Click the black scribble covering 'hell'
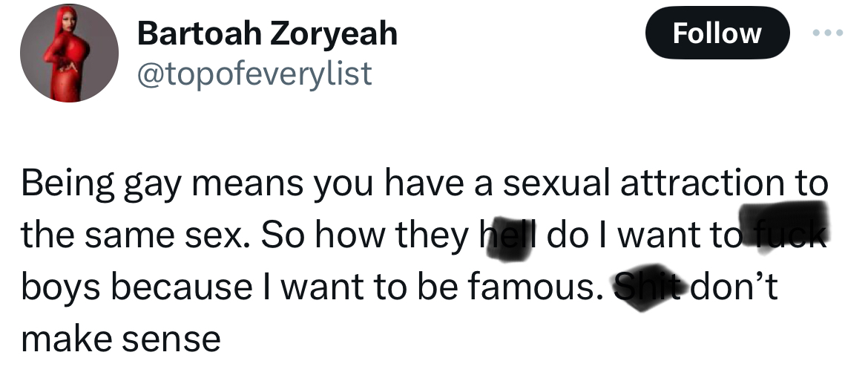The image size is (868, 381). [x=508, y=238]
